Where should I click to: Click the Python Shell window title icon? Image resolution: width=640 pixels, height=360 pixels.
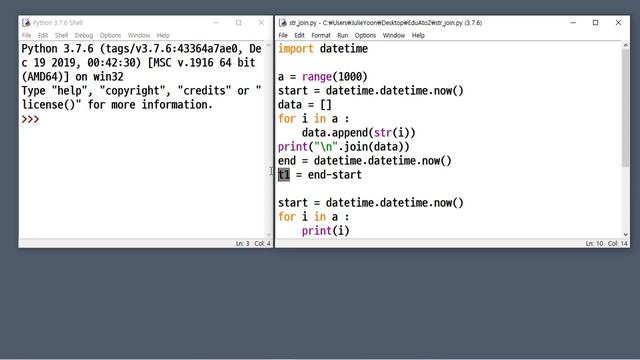(26, 23)
